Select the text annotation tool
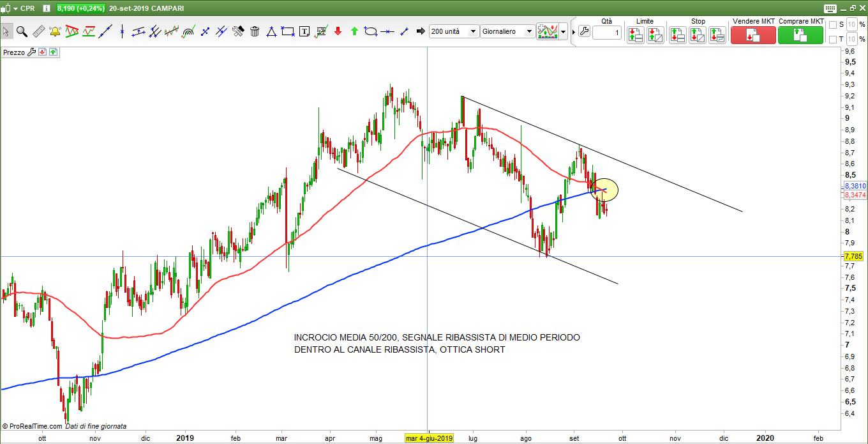Screen dimensions: 868x444 [304, 31]
